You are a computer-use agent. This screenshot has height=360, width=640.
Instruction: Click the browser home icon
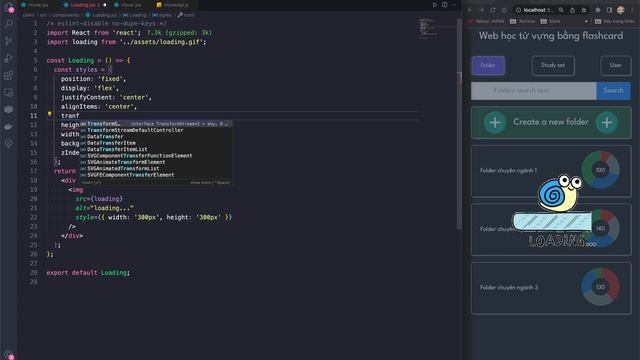[504, 10]
